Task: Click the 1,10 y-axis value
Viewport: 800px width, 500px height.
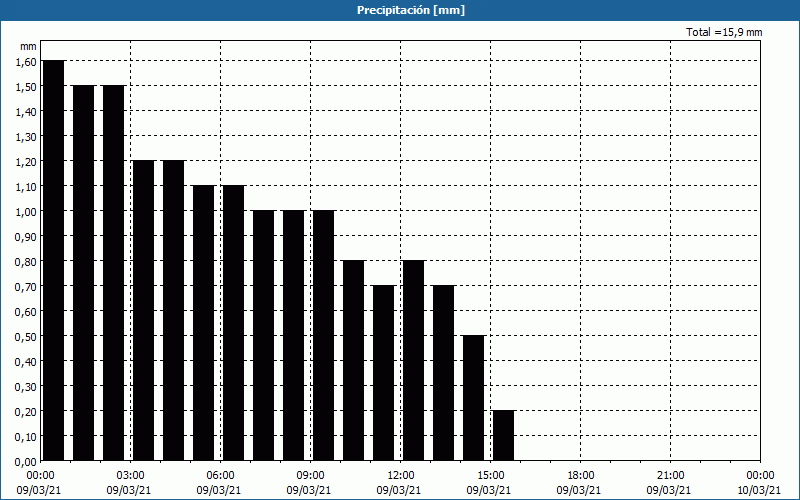Action: (26, 186)
